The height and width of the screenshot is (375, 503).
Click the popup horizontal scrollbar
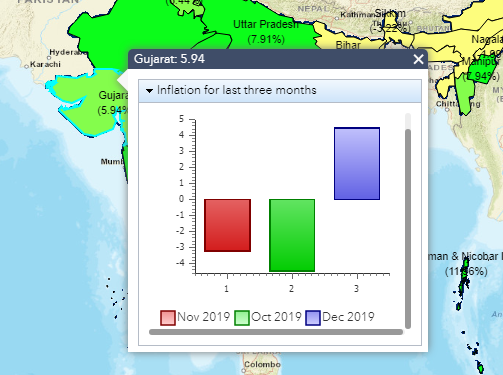pyautogui.click(x=276, y=332)
